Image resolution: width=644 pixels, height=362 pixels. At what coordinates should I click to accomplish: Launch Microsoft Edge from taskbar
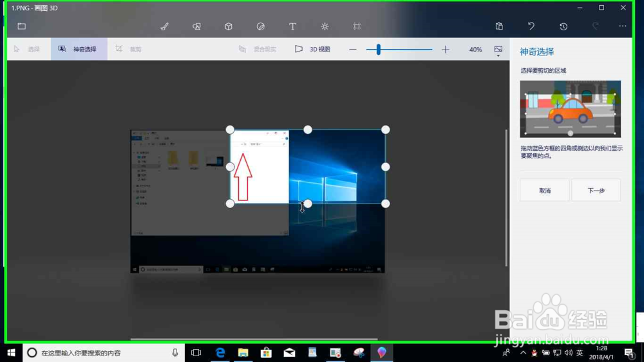pos(220,352)
